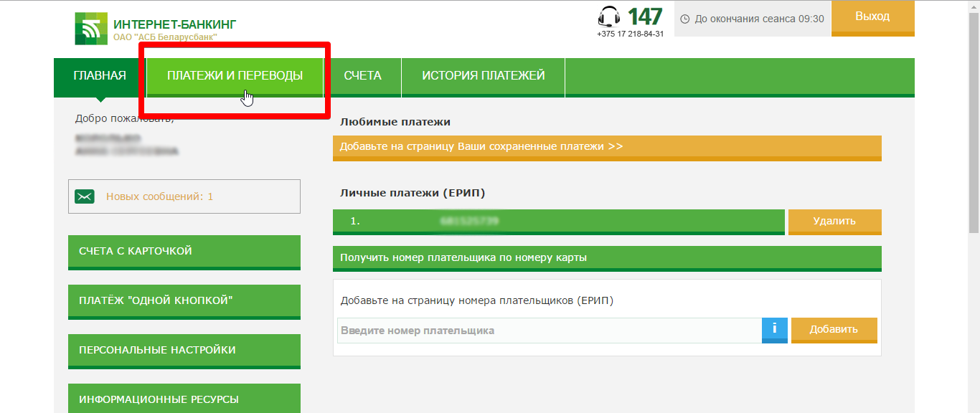Click the Личные платежи (ЕРИП) heading
This screenshot has height=413, width=980.
click(413, 193)
